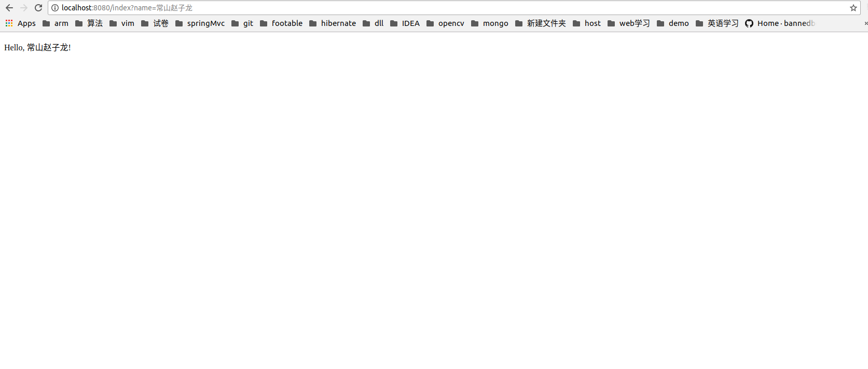This screenshot has height=369, width=868.
Task: Open the 试卷 bookmark folder
Action: point(155,23)
